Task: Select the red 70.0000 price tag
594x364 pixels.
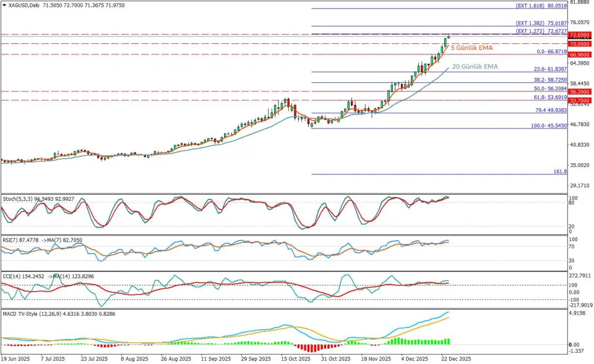Action: click(x=580, y=44)
